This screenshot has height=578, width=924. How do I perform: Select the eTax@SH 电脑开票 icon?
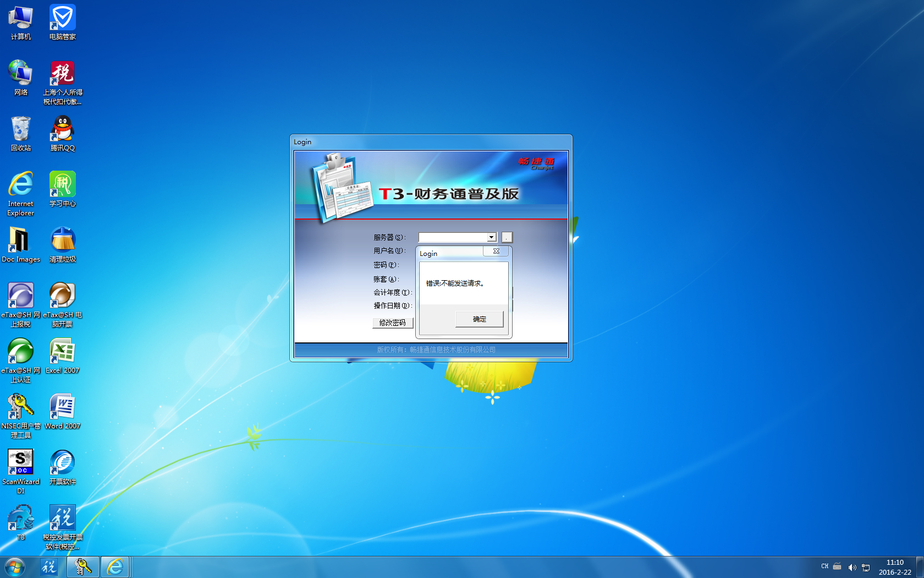63,304
